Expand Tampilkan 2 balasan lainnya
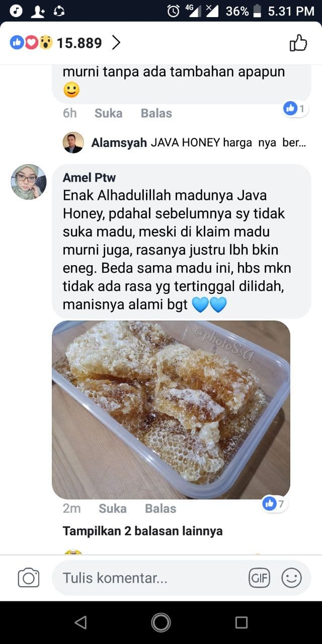 [x=142, y=531]
